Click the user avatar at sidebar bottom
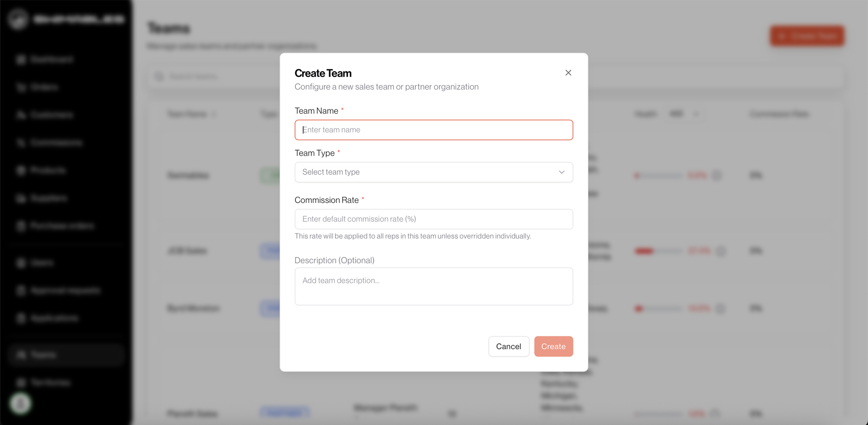Screen dimensions: 868x425 (x=20, y=403)
